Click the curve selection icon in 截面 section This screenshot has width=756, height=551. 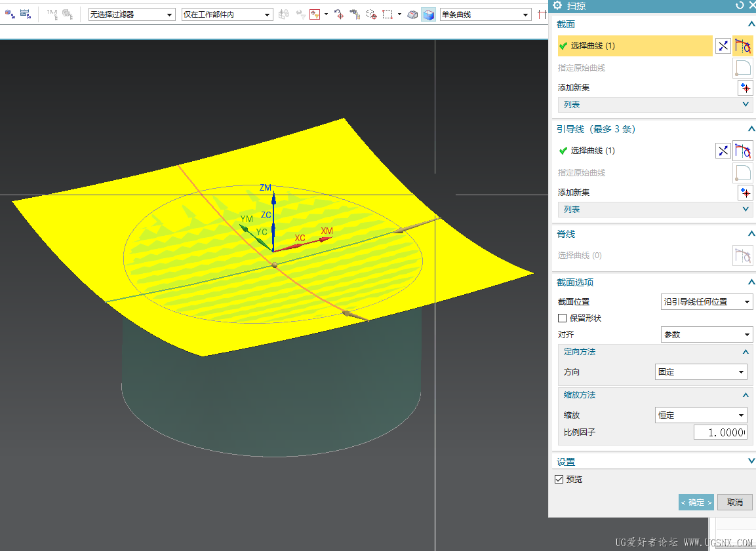742,46
